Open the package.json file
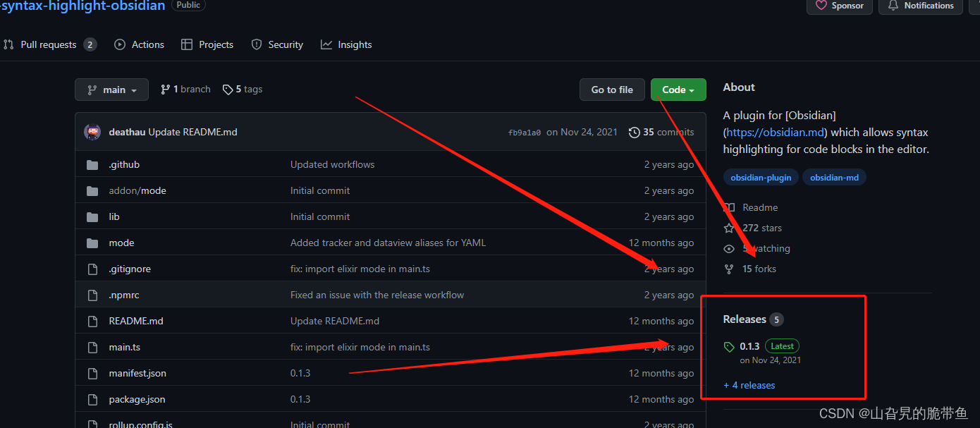The image size is (980, 428). pos(137,399)
